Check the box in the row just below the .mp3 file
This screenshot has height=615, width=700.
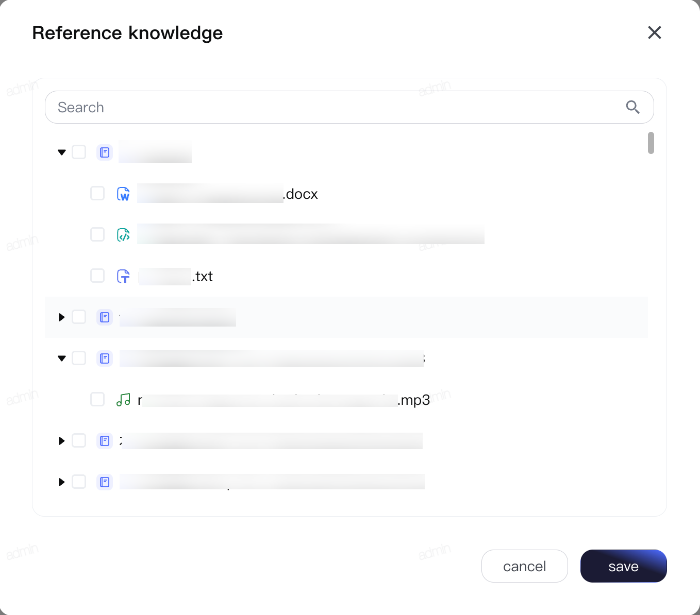[x=79, y=440]
